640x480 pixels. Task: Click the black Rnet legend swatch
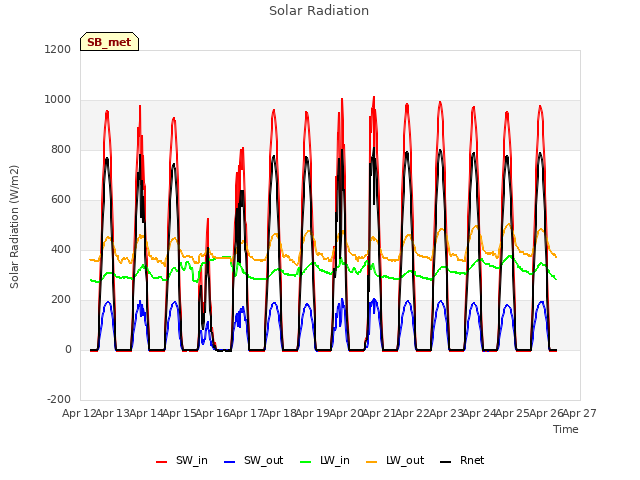(x=446, y=462)
